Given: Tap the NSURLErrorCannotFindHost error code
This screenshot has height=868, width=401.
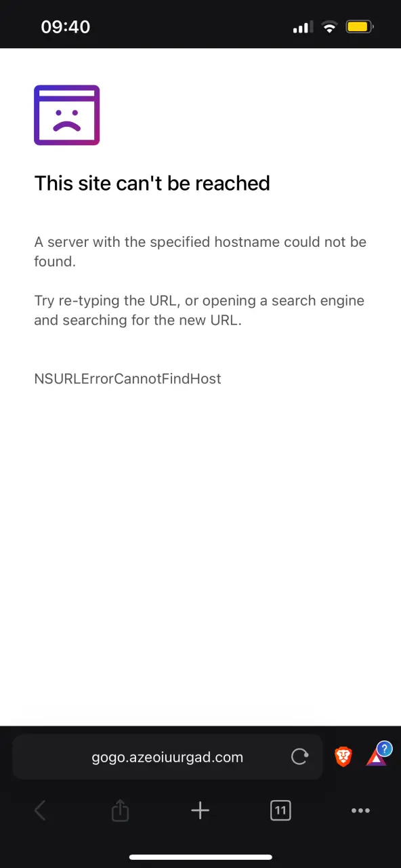Looking at the screenshot, I should tap(128, 378).
